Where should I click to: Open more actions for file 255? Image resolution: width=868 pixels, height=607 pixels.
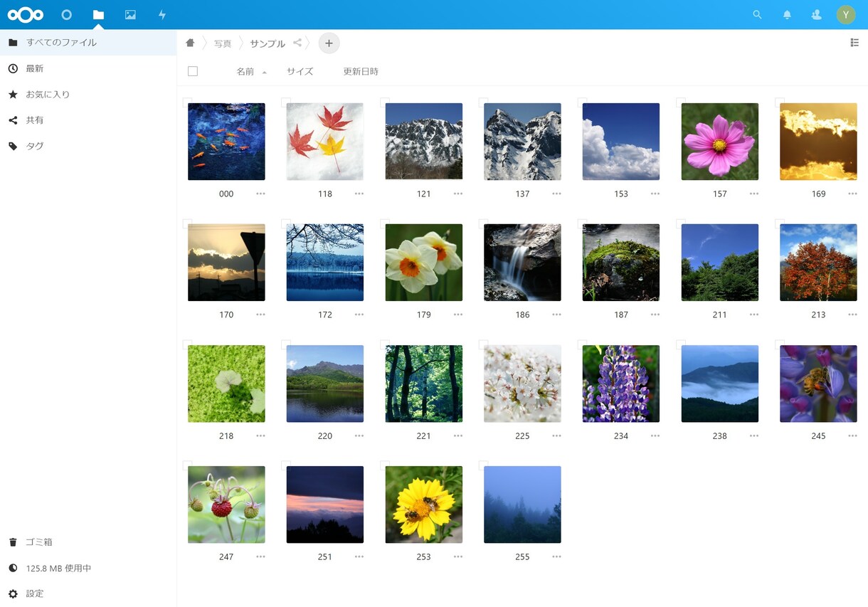[x=556, y=556]
